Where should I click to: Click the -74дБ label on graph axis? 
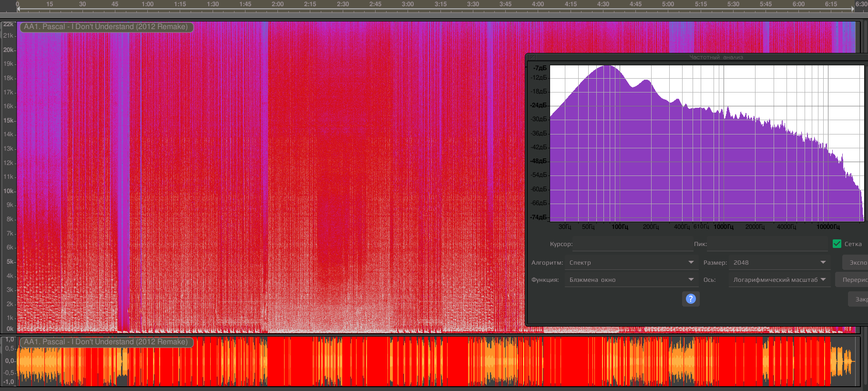pos(539,217)
